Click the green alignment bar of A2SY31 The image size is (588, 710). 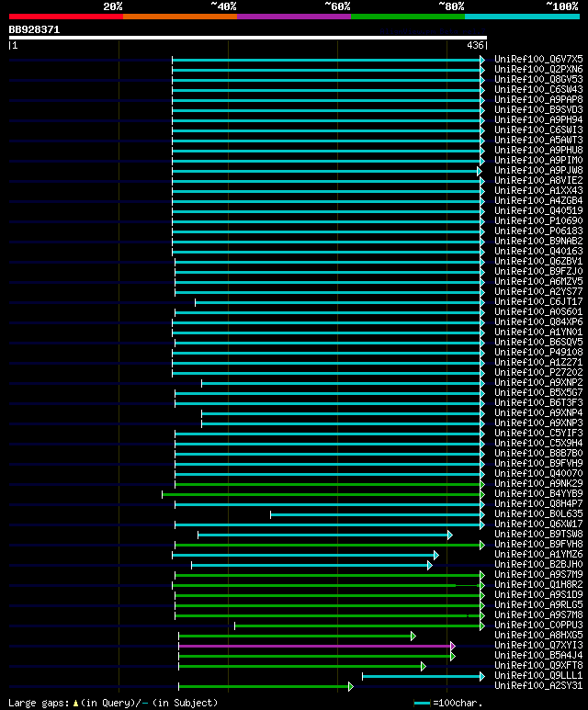[264, 686]
